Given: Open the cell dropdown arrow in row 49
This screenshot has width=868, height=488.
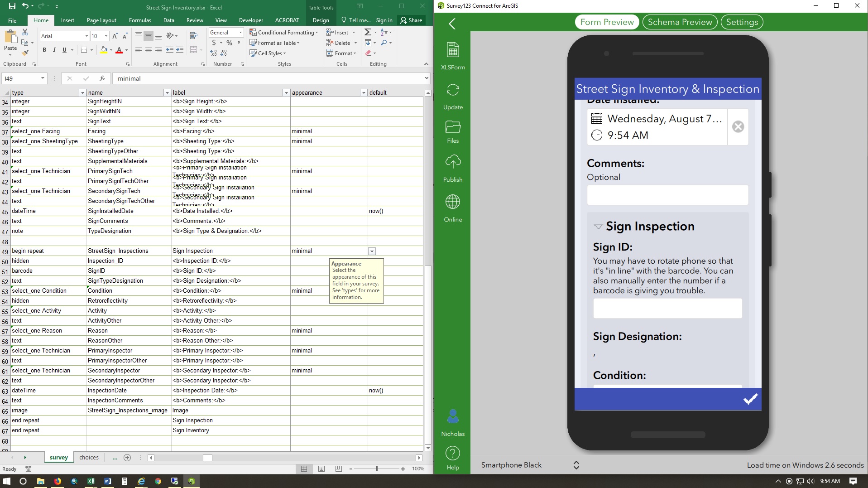Looking at the screenshot, I should click(x=372, y=251).
